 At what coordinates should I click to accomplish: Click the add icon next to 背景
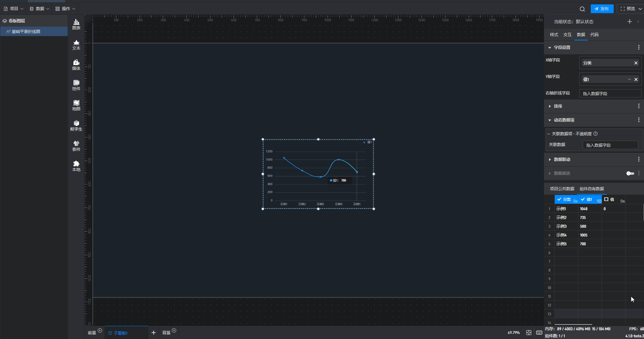[x=174, y=331]
